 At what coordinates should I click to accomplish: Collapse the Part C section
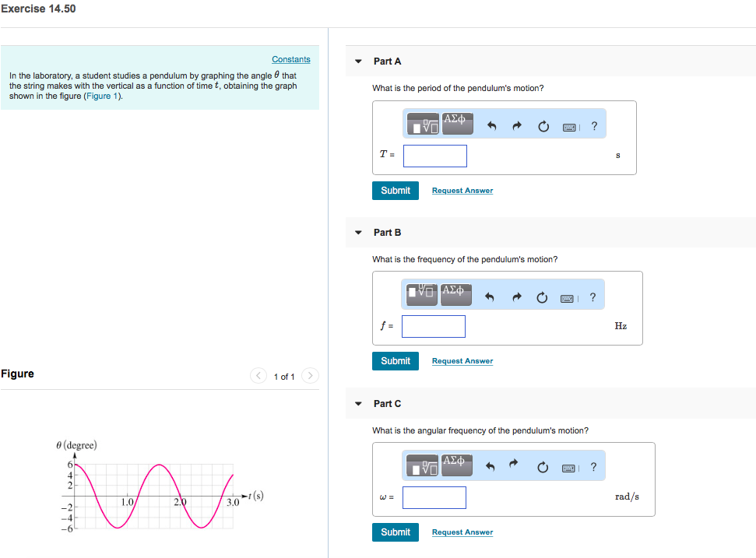coord(357,403)
